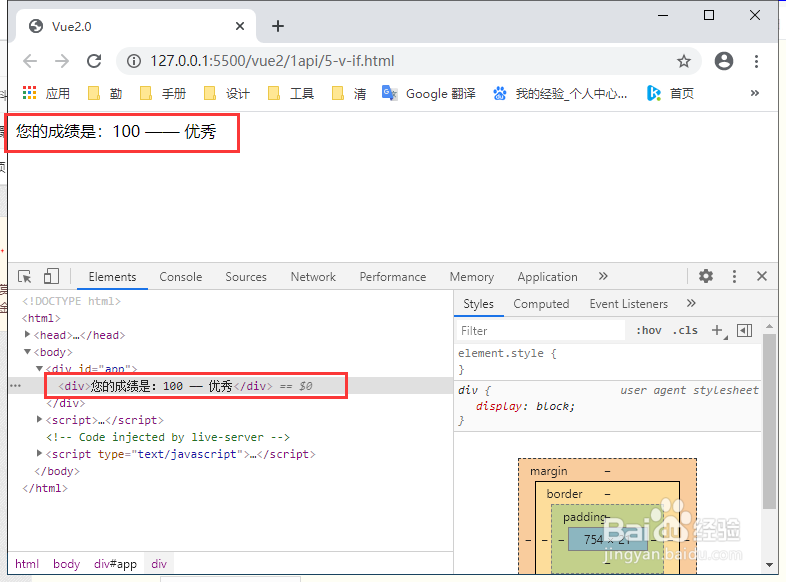The height and width of the screenshot is (582, 786).
Task: Reload the page with refresh icon
Action: point(94,61)
